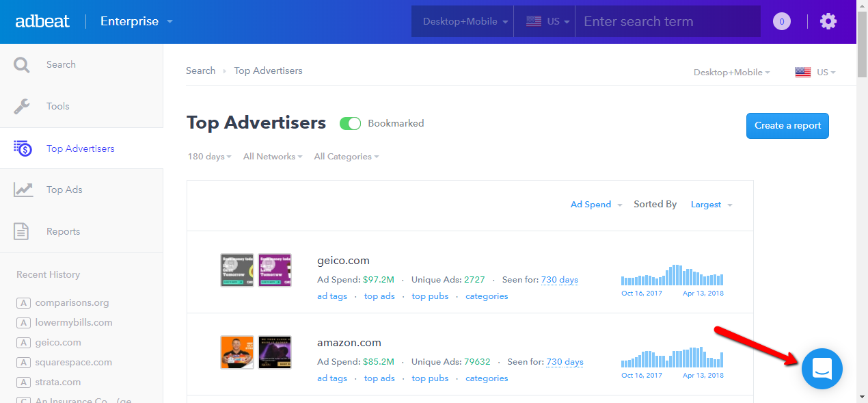Open comparisons.org from Recent History
Screen dimensions: 868x403
coord(72,302)
